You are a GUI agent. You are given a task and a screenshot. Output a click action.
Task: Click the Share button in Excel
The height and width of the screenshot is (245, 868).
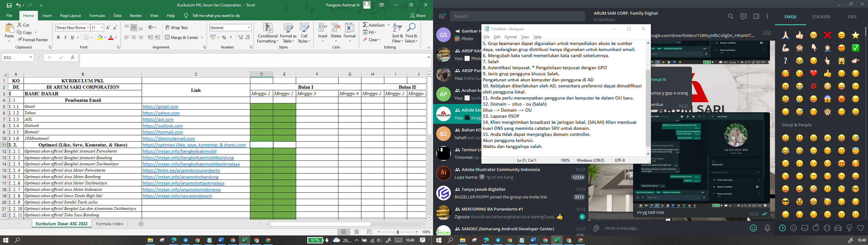pos(418,16)
